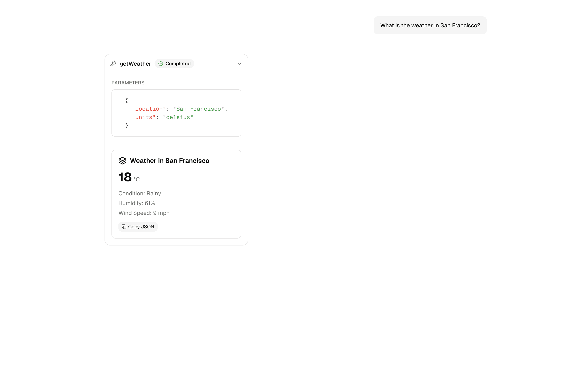Click the Copy JSON button
Screen dimensions: 588x367
click(x=138, y=227)
